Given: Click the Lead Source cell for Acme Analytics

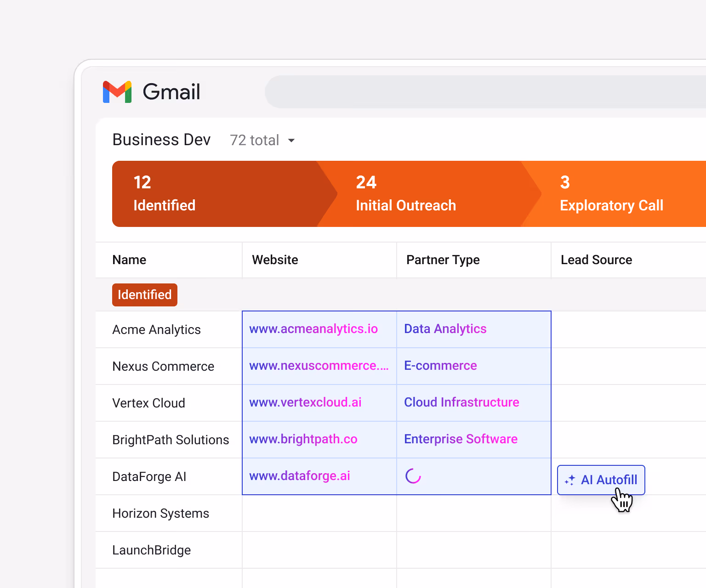Looking at the screenshot, I should (x=629, y=330).
